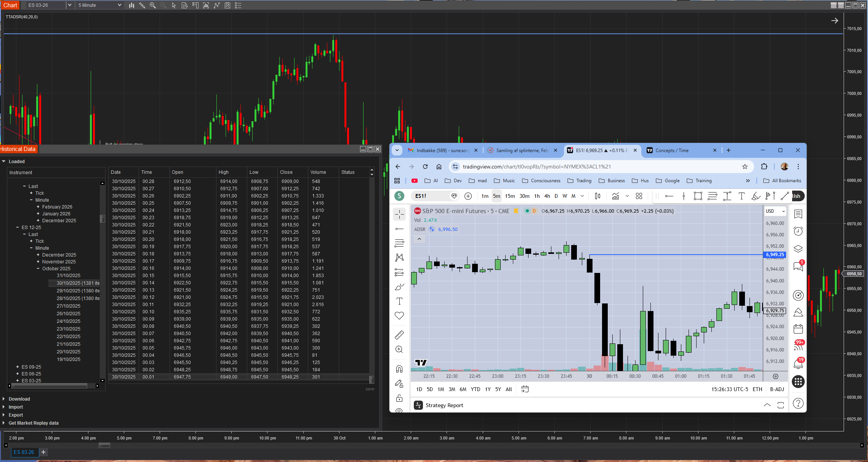Screen dimensions: 868x462
Task: Select the ES 03-26 chart tab
Action: pos(24,452)
